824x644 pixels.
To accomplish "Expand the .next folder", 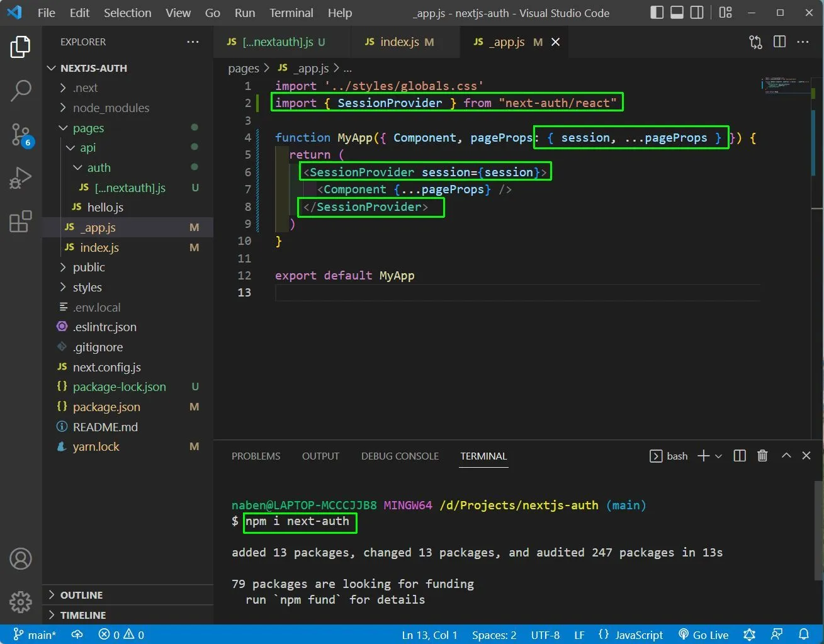I will point(128,88).
